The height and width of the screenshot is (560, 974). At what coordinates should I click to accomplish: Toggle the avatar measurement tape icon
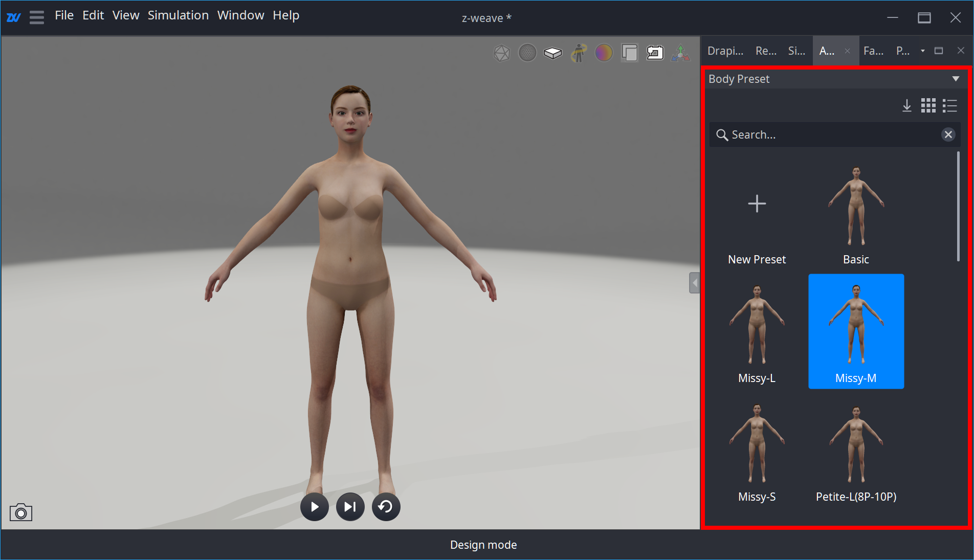point(579,53)
